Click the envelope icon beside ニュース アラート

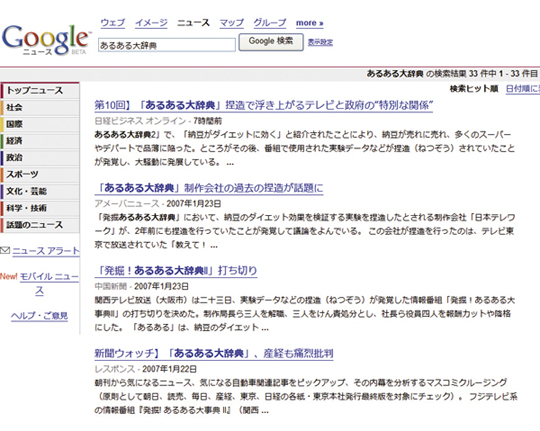tap(5, 250)
